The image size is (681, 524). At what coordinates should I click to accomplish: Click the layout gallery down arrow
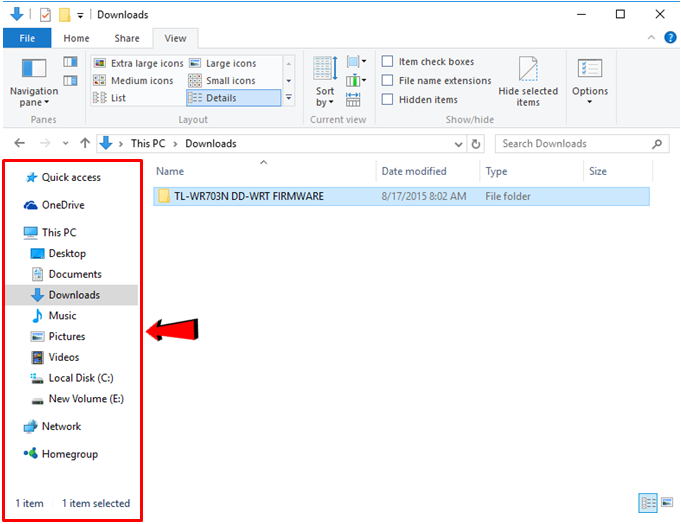coord(289,81)
